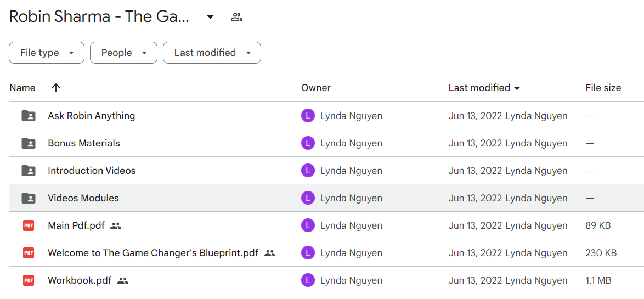
Task: Click owner avatar in Main Pdf.pdf row
Action: coord(308,225)
